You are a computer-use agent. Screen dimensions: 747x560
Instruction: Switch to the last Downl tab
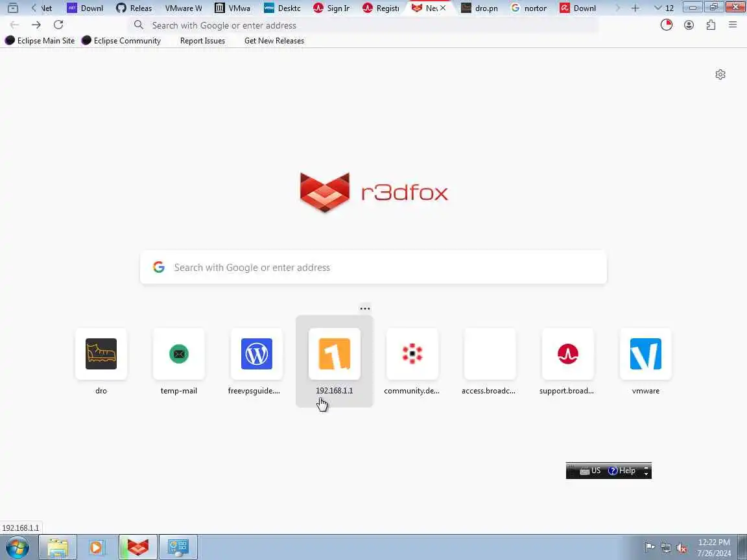click(x=578, y=8)
